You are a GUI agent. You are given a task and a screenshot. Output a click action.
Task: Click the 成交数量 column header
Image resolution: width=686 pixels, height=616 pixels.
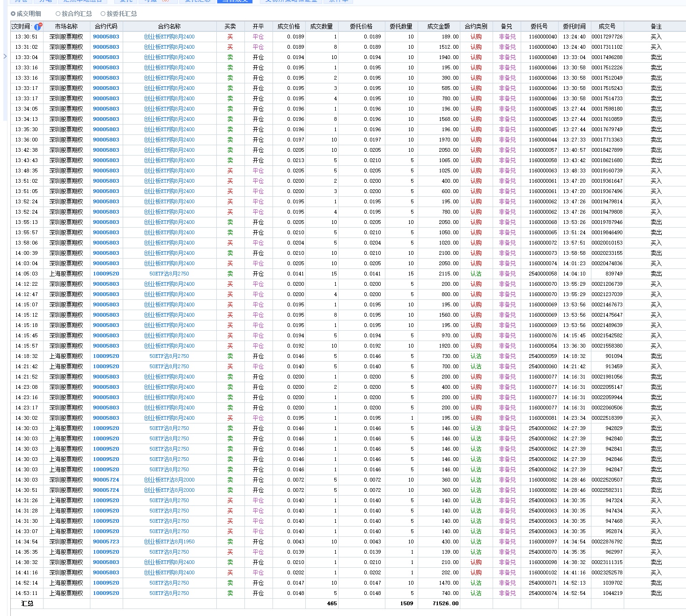[x=321, y=26]
